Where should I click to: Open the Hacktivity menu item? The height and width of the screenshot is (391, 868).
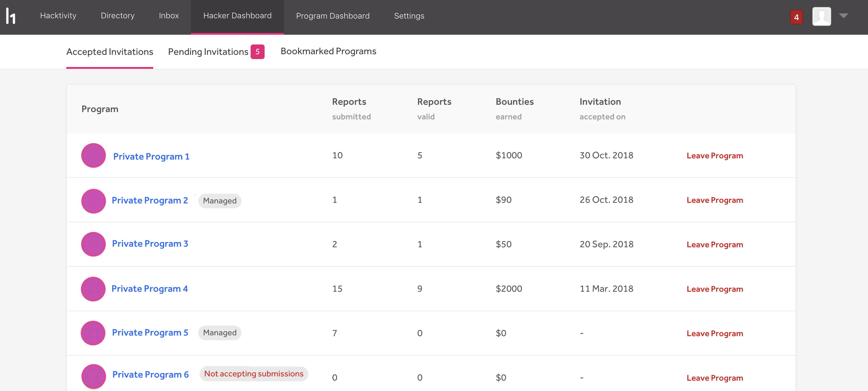(58, 16)
